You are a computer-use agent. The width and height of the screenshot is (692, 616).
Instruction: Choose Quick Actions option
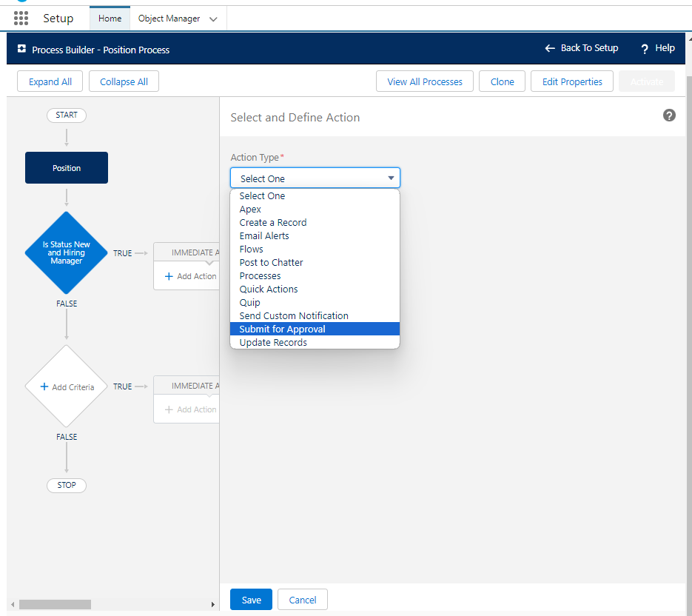pyautogui.click(x=315, y=289)
